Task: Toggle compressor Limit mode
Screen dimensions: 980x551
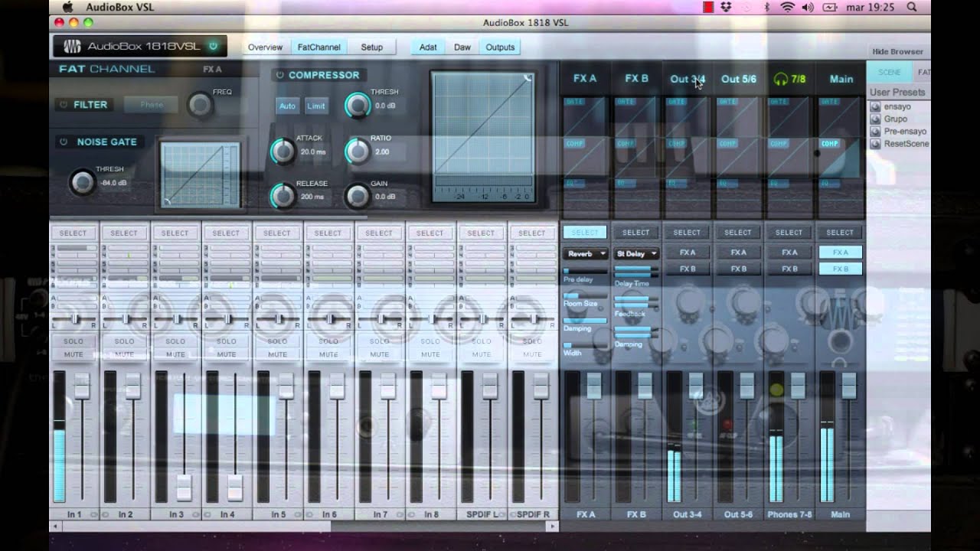Action: tap(316, 106)
